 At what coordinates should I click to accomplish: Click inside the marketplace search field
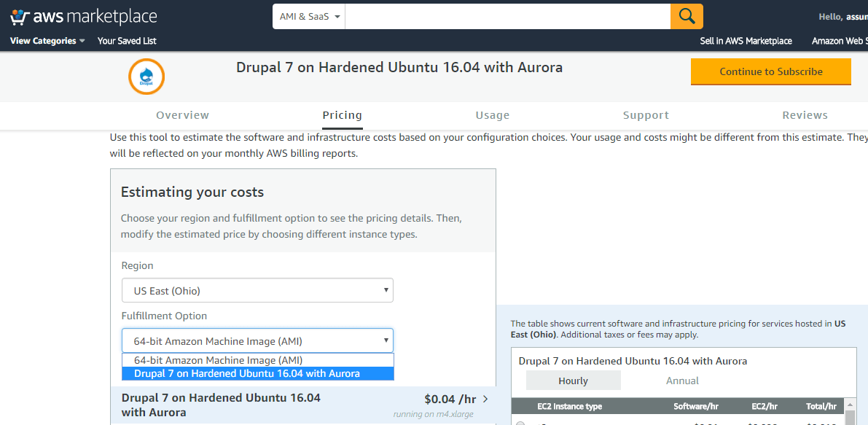click(x=507, y=16)
